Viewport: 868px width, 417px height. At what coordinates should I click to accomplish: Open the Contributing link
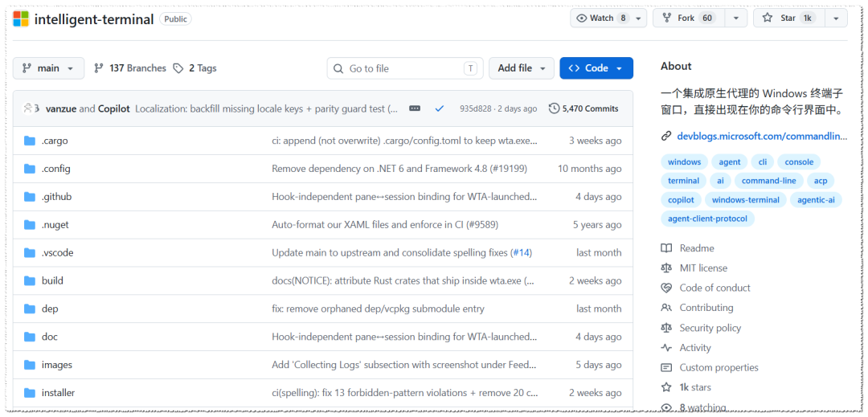706,308
